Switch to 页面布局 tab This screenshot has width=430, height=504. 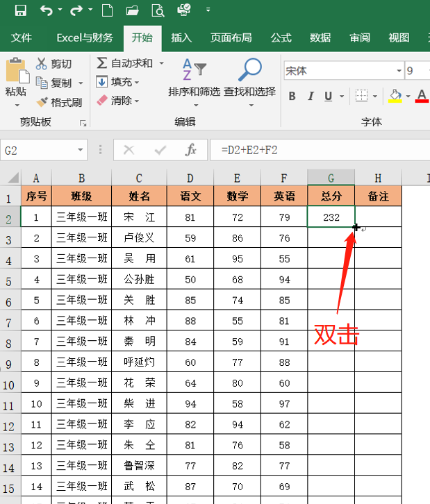(231, 38)
